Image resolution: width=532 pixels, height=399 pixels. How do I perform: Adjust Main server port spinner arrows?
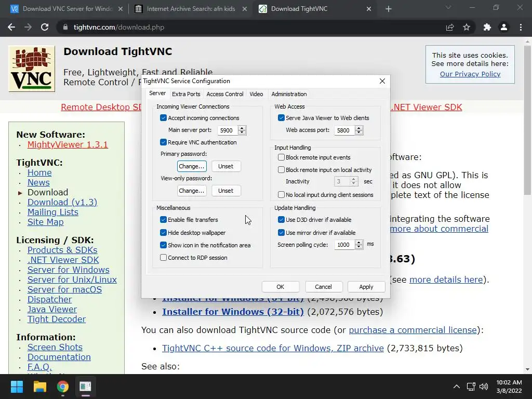(x=242, y=130)
